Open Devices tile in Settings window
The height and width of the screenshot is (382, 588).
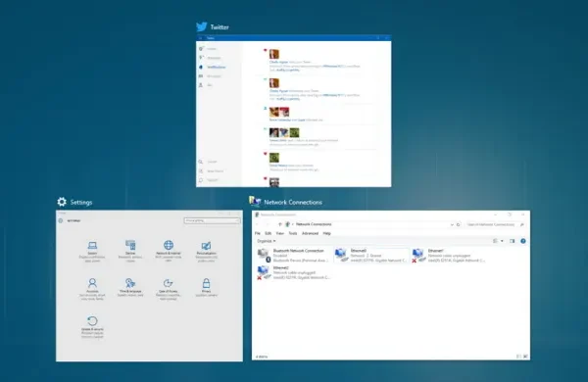pyautogui.click(x=130, y=251)
